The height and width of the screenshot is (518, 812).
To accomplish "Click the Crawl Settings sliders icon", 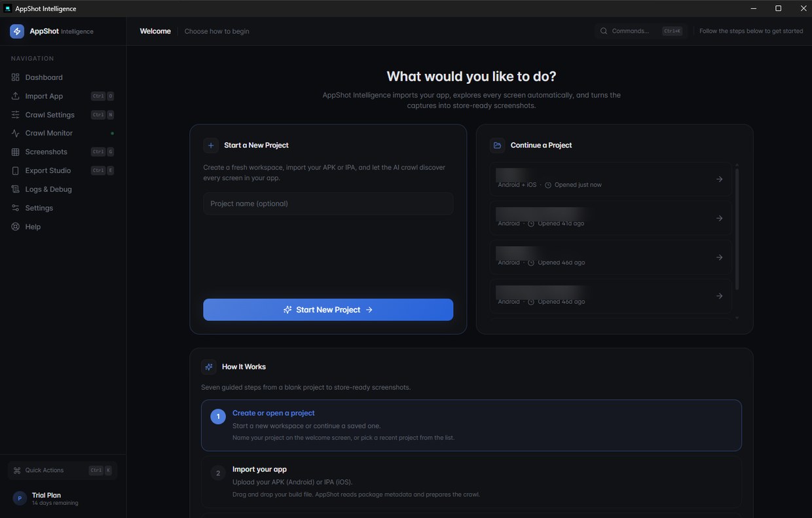I will pyautogui.click(x=16, y=115).
